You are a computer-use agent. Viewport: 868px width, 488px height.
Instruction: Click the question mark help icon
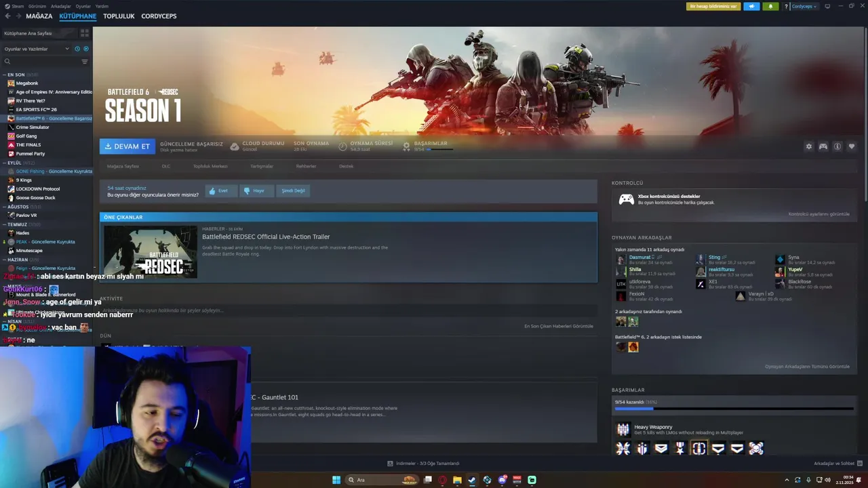[x=786, y=6]
